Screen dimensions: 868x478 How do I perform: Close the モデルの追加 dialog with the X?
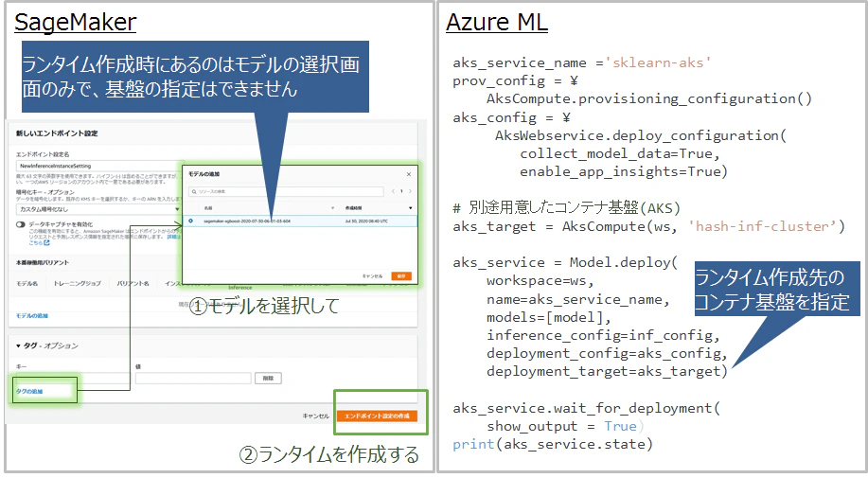[409, 174]
